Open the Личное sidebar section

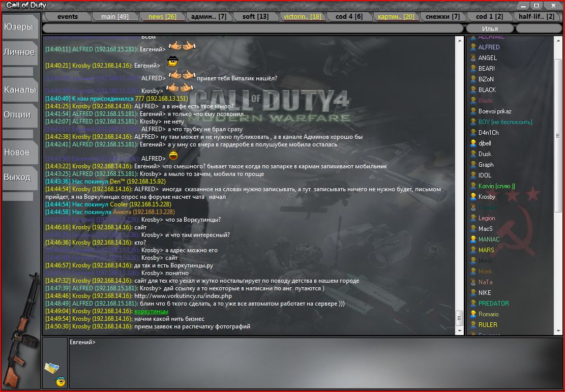pyautogui.click(x=19, y=52)
